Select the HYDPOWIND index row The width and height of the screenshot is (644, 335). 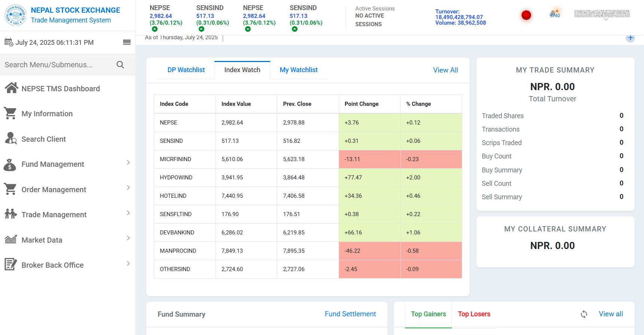pyautogui.click(x=308, y=178)
